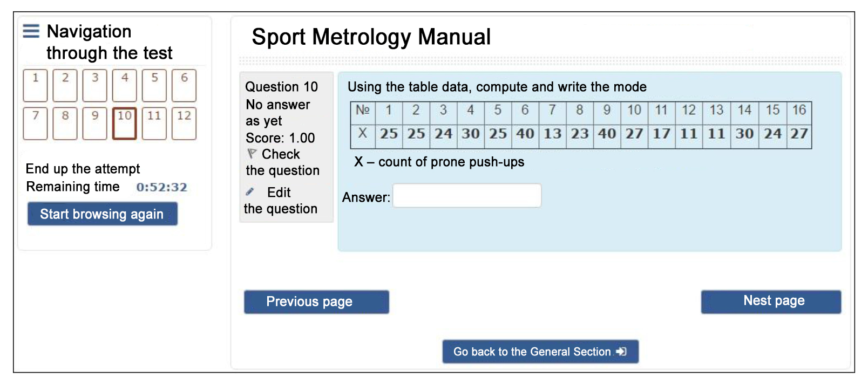Click the flag icon to check question
The height and width of the screenshot is (384, 868).
click(252, 154)
